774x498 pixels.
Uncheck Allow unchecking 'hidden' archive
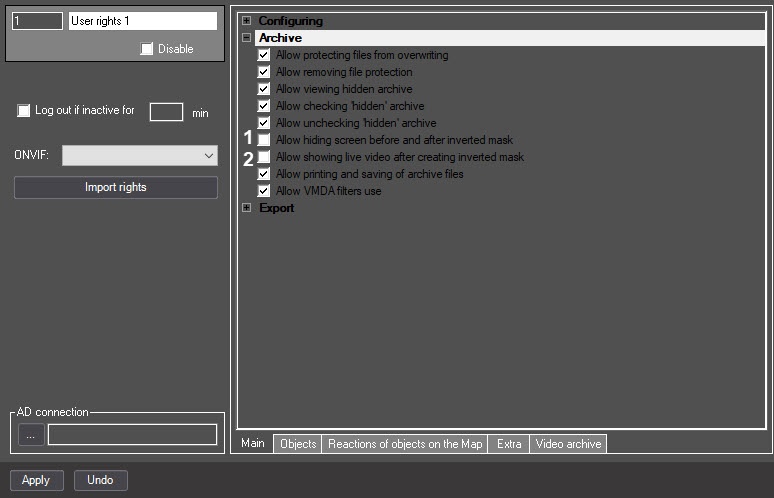click(264, 123)
